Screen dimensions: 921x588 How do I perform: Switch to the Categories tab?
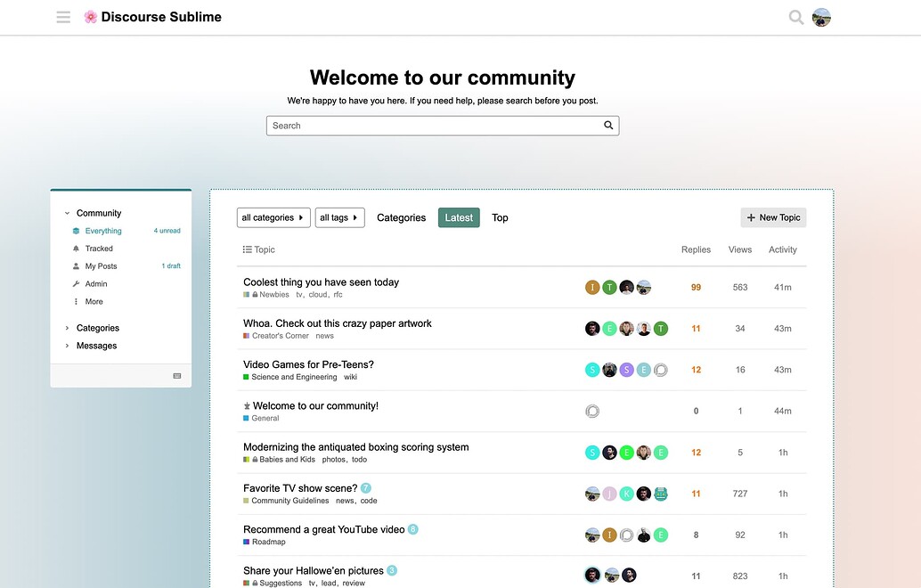pyautogui.click(x=401, y=217)
